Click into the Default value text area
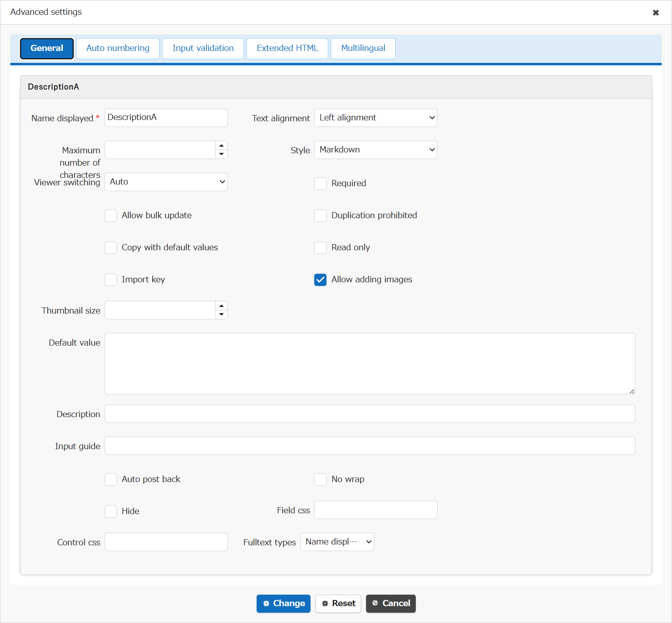 click(370, 364)
